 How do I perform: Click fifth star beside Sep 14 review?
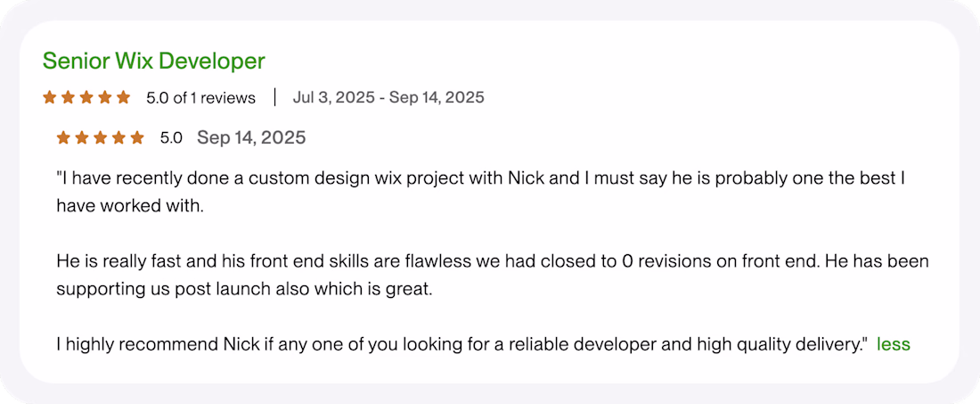[x=136, y=137]
